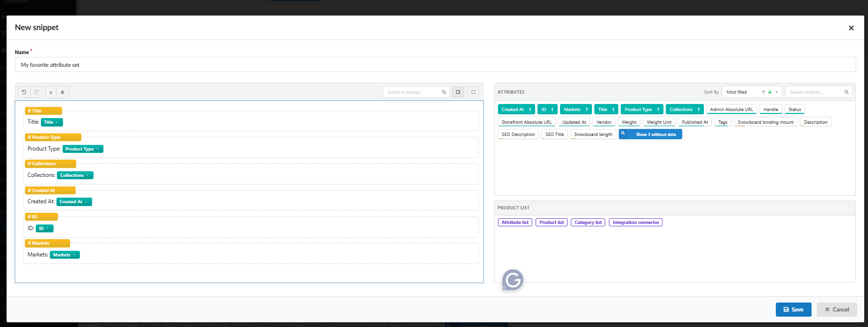The width and height of the screenshot is (868, 327).
Task: Add the SEO Description attribute
Action: click(518, 135)
